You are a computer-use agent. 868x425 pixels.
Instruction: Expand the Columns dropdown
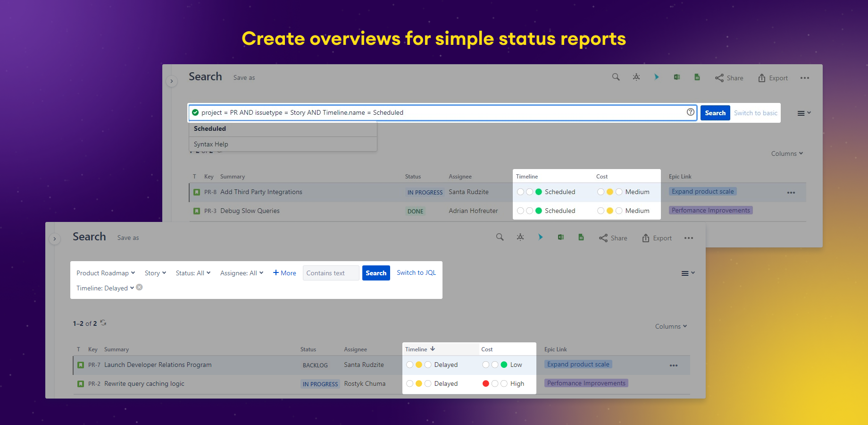[x=670, y=326]
